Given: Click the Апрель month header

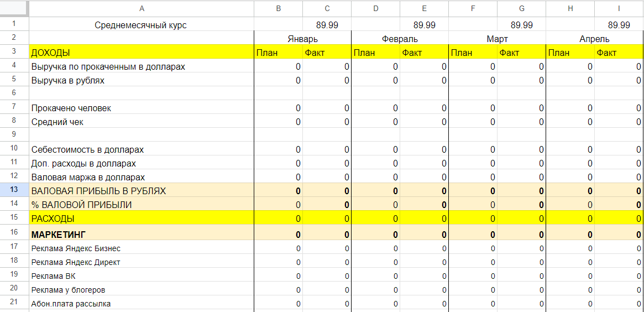Looking at the screenshot, I should click(x=594, y=39).
